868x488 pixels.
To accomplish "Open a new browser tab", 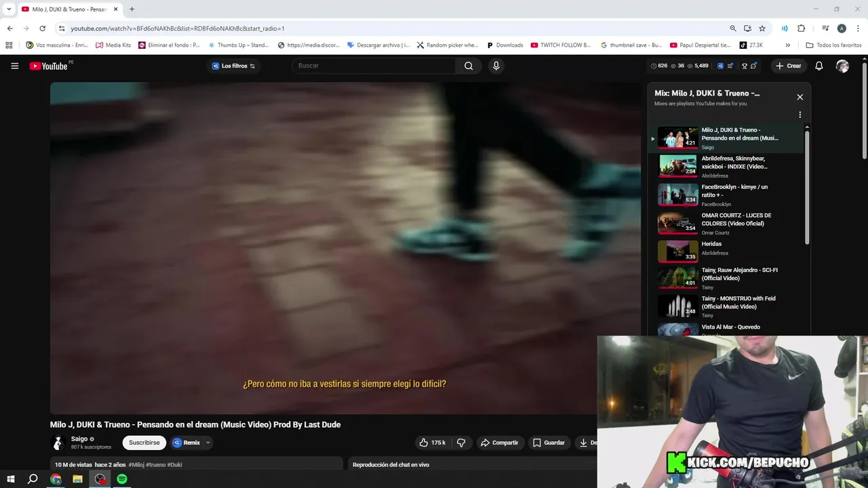I will tap(132, 9).
